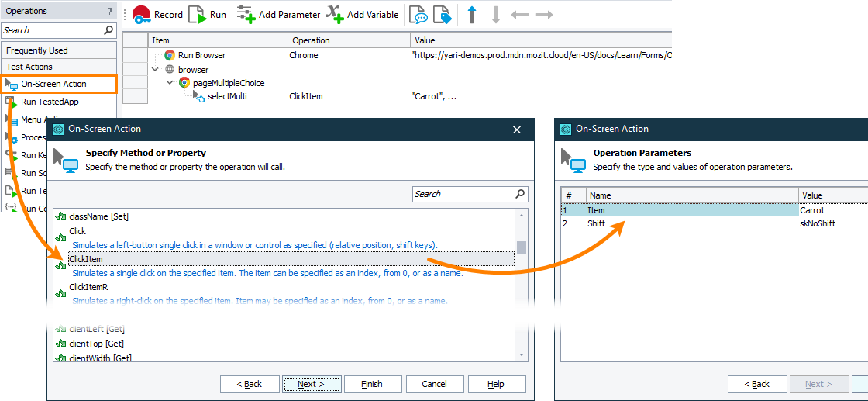Viewport: 868px width, 401px height.
Task: Click Add Variable in the toolbar
Action: [362, 14]
